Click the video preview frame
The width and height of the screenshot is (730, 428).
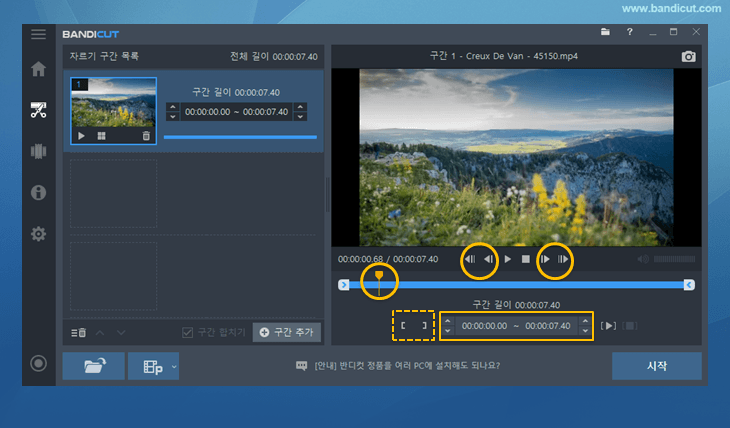pyautogui.click(x=516, y=157)
